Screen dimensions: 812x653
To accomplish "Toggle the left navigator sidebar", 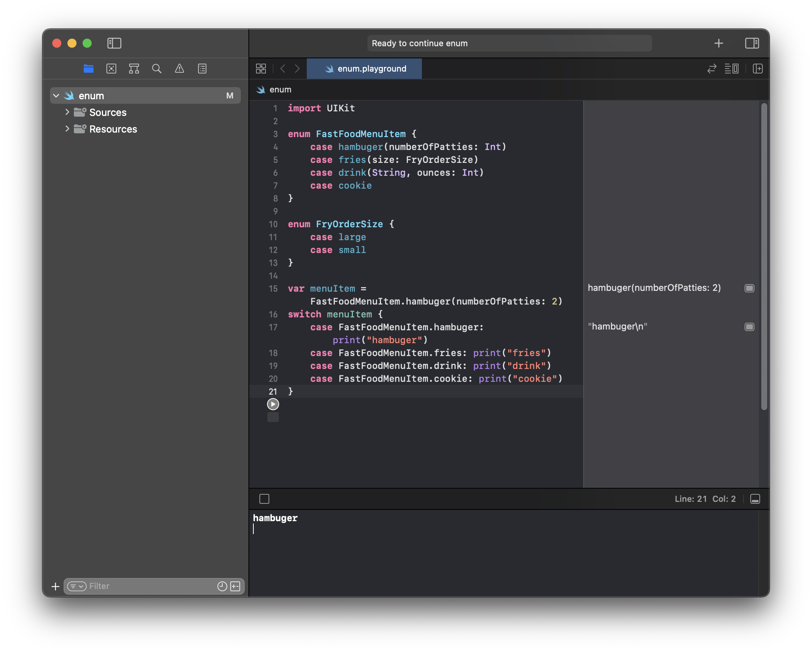I will [114, 43].
